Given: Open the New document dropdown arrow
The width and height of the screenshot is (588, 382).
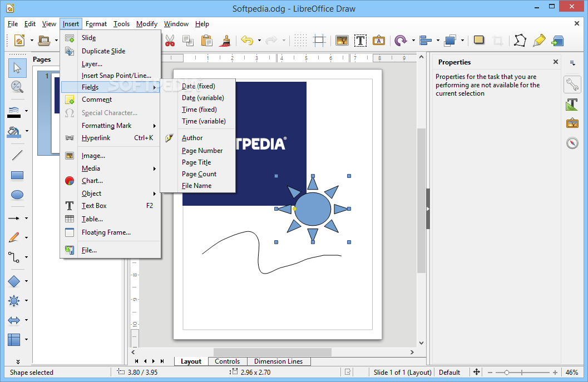Looking at the screenshot, I should [32, 41].
